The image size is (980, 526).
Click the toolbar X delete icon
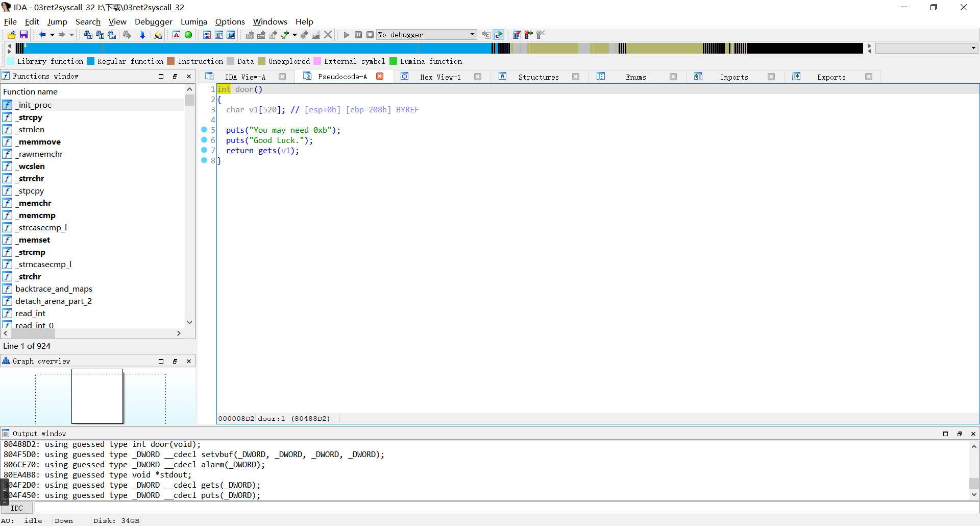328,35
